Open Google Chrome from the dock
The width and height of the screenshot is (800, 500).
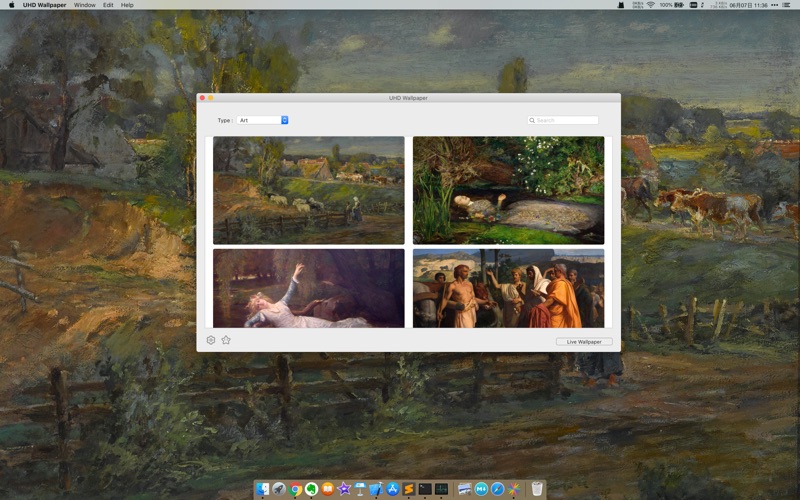[x=296, y=489]
